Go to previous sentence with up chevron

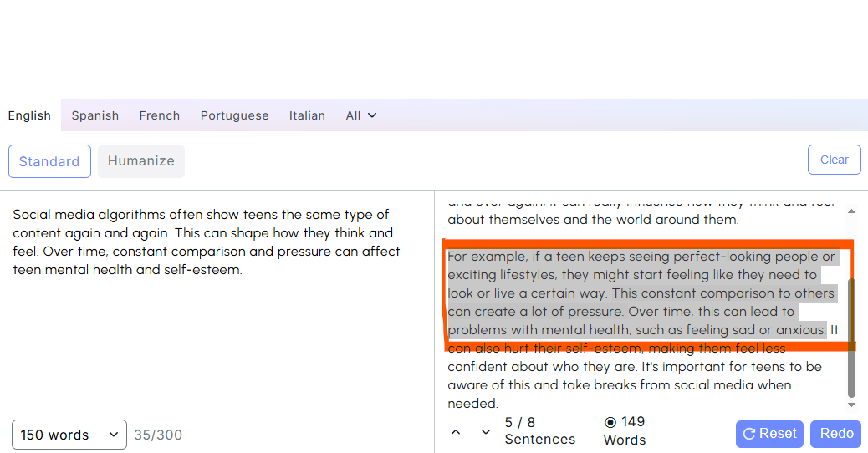point(456,432)
